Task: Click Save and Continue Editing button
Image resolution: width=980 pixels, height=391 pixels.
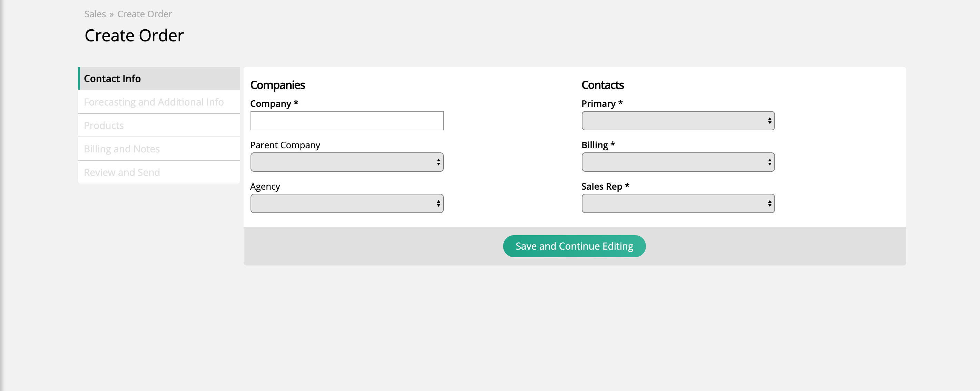Action: [x=574, y=246]
